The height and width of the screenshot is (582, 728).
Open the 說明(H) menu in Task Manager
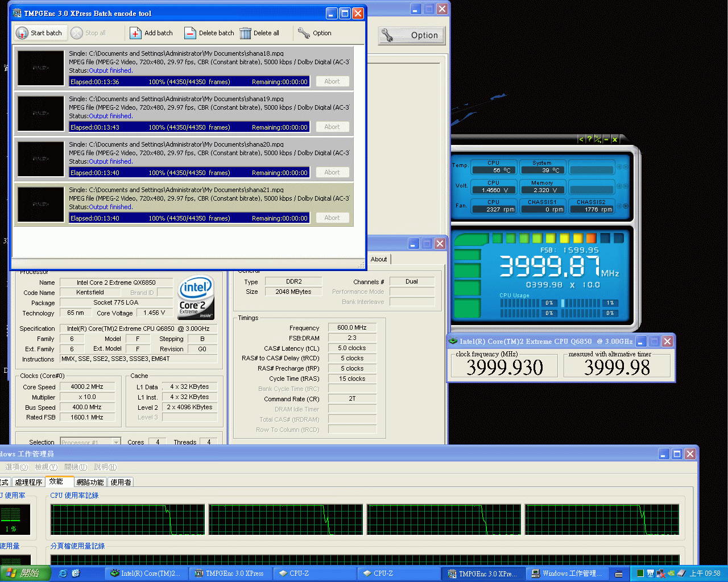tap(105, 467)
